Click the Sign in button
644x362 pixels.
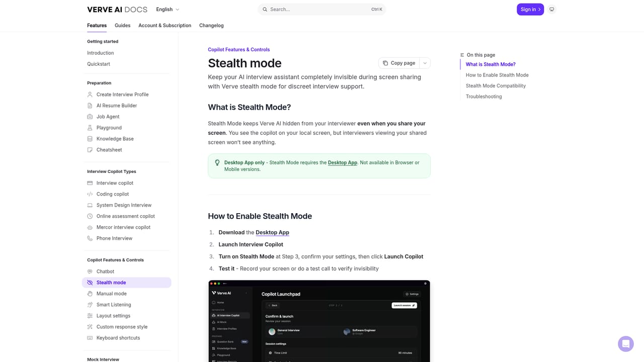point(530,10)
